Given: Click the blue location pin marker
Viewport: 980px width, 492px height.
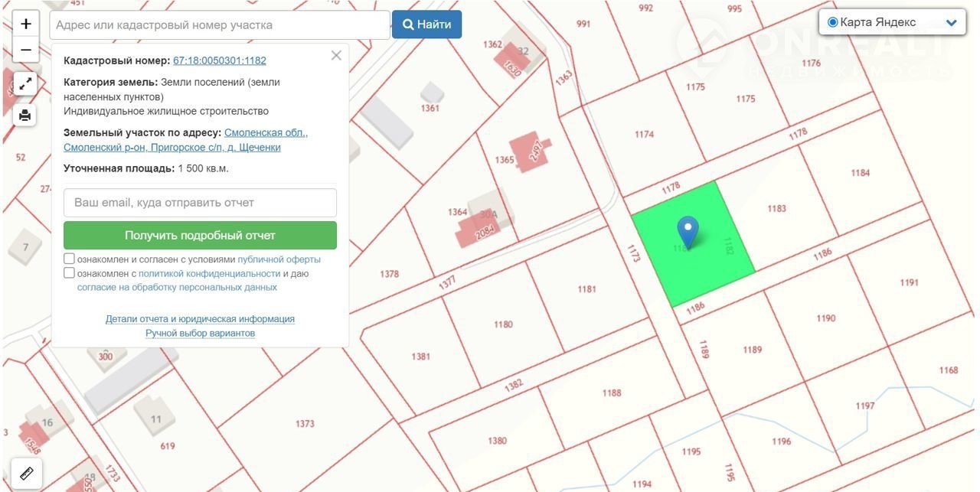Looking at the screenshot, I should coord(688,231).
